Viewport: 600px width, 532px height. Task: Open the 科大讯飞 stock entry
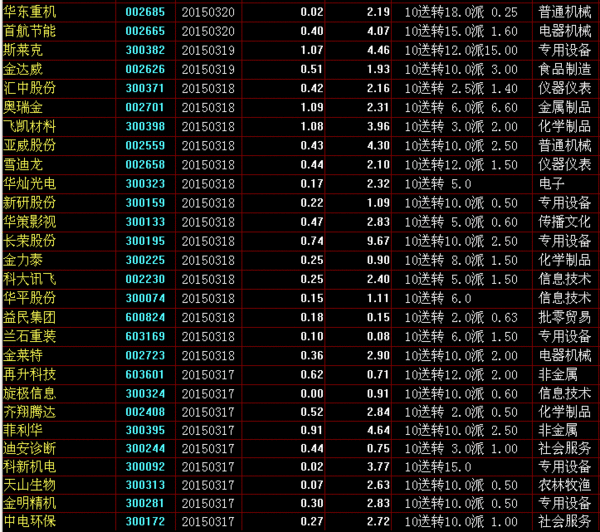point(30,278)
